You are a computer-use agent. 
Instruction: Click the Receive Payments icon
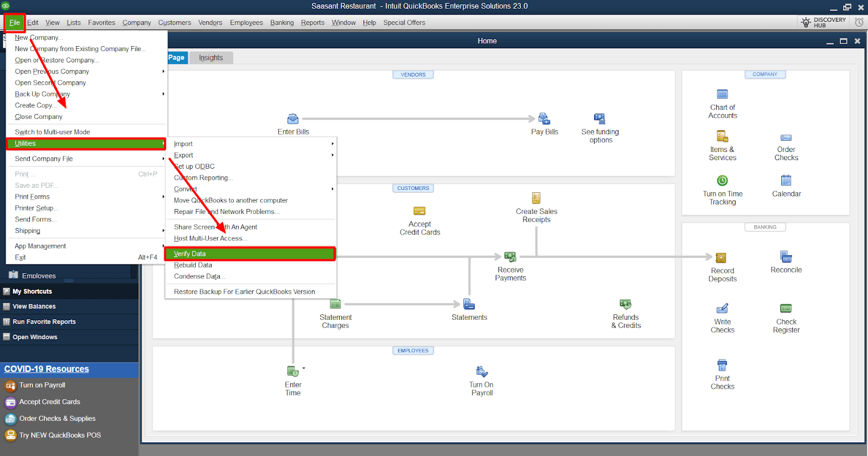pos(510,257)
